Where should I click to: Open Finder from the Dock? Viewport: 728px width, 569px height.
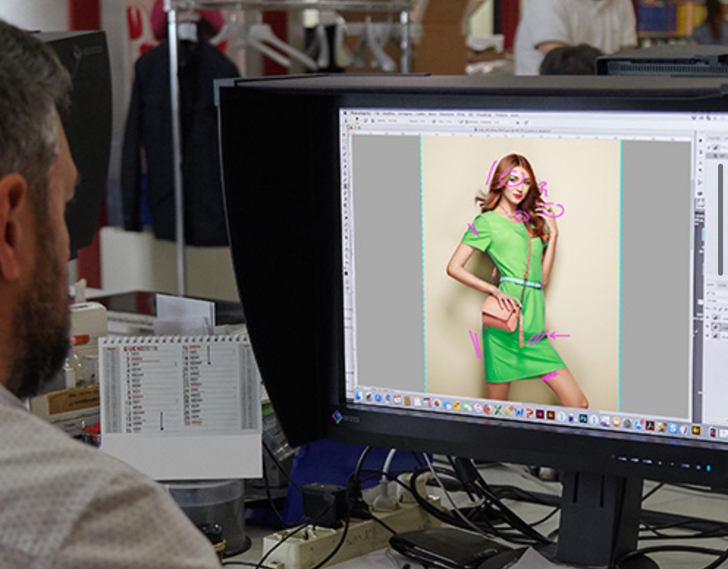(x=359, y=395)
